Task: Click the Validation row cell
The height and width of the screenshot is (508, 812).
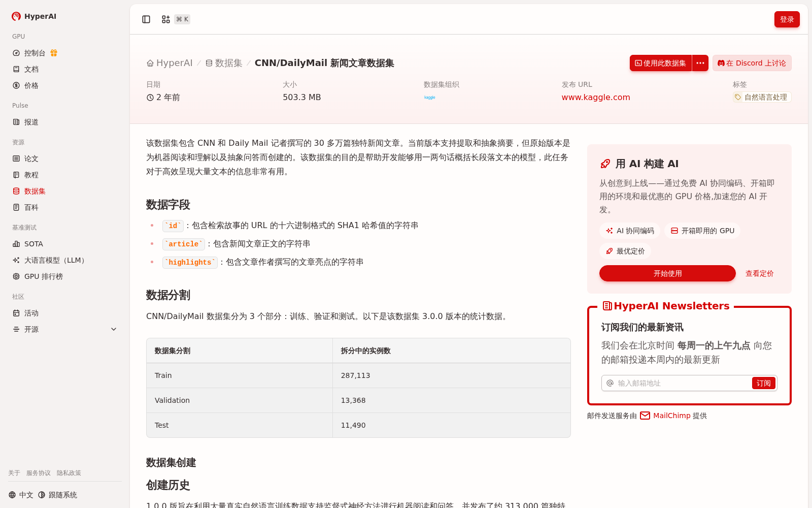Action: 240,400
